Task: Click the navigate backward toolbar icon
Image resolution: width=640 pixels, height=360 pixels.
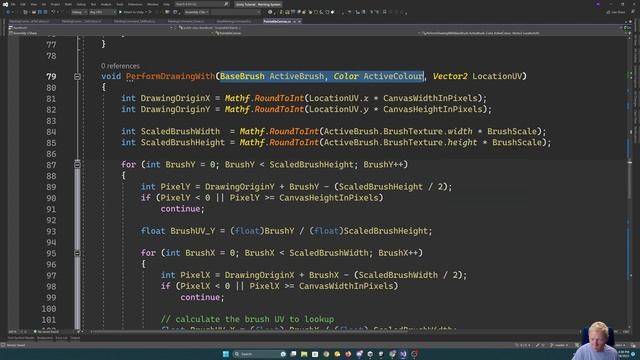Action: pyautogui.click(x=8, y=12)
